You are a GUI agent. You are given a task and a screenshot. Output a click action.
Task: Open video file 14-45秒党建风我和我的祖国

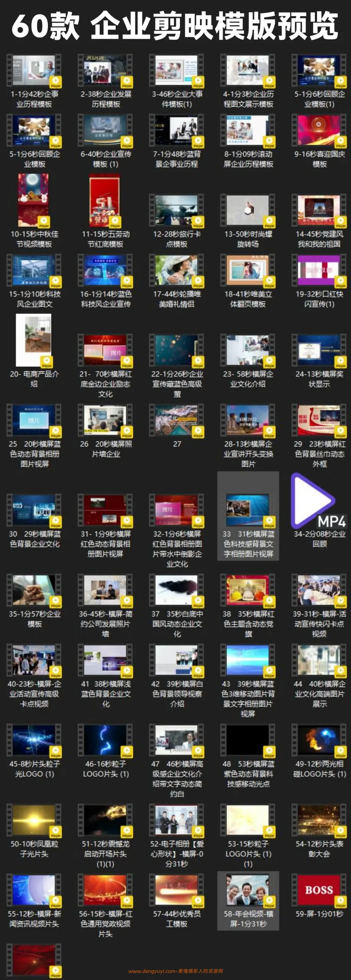click(319, 211)
